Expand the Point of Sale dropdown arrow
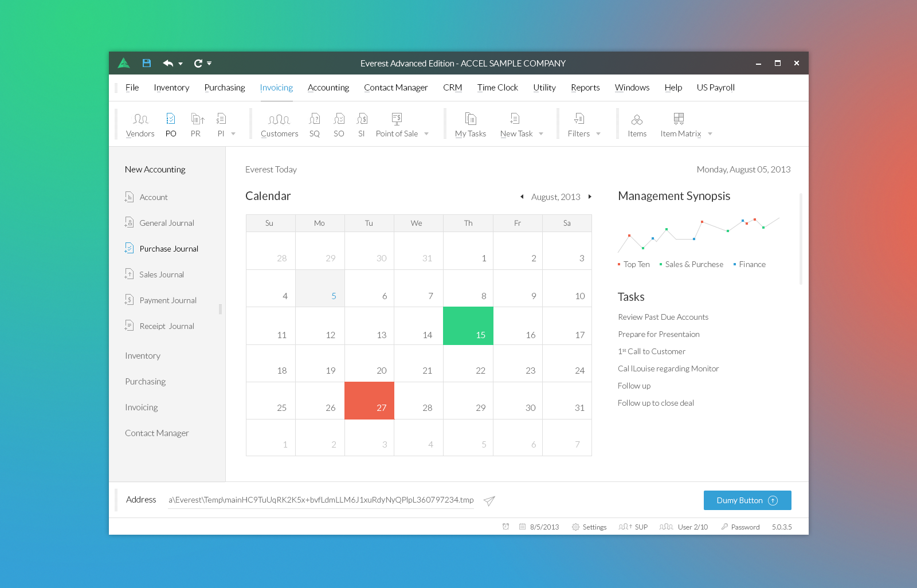 [426, 134]
